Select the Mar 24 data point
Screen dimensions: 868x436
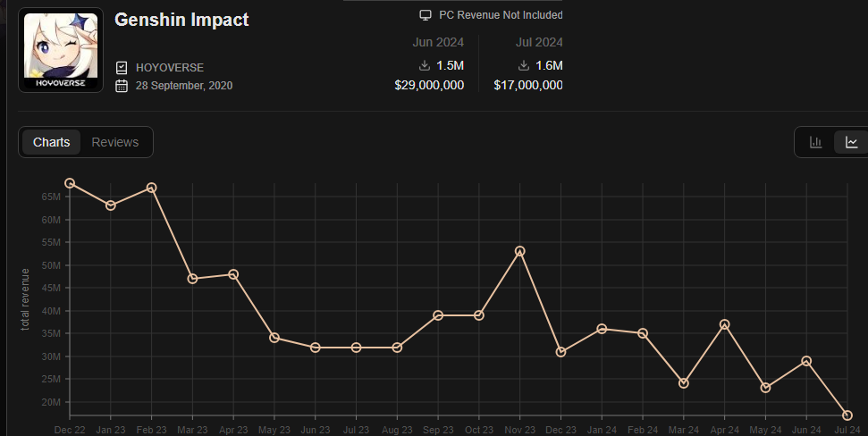(x=684, y=383)
